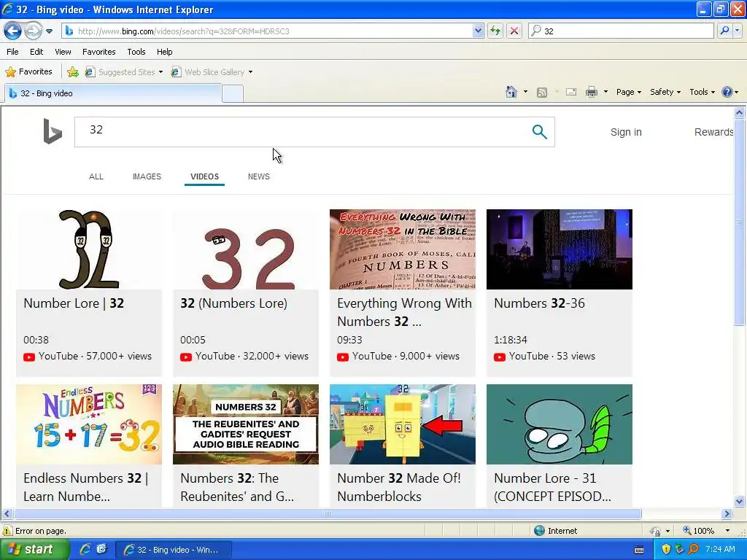Click the vertical scrollbar down arrow
This screenshot has width=747, height=560.
pyautogui.click(x=740, y=501)
